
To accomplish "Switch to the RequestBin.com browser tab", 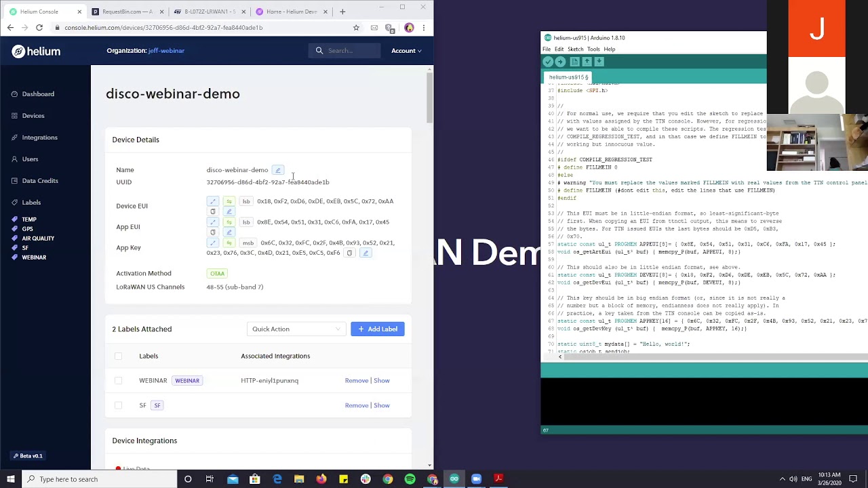I will click(x=126, y=12).
